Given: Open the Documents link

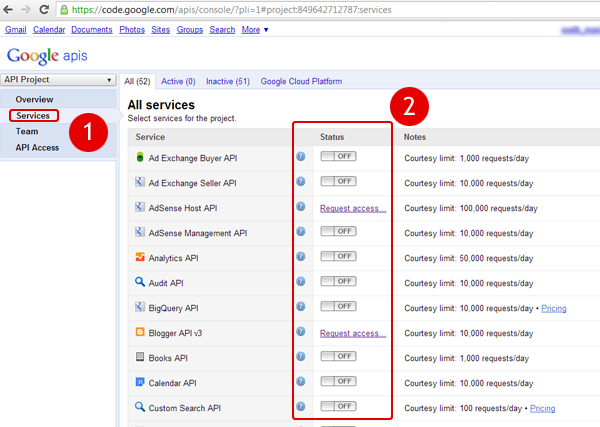Looking at the screenshot, I should pos(92,30).
